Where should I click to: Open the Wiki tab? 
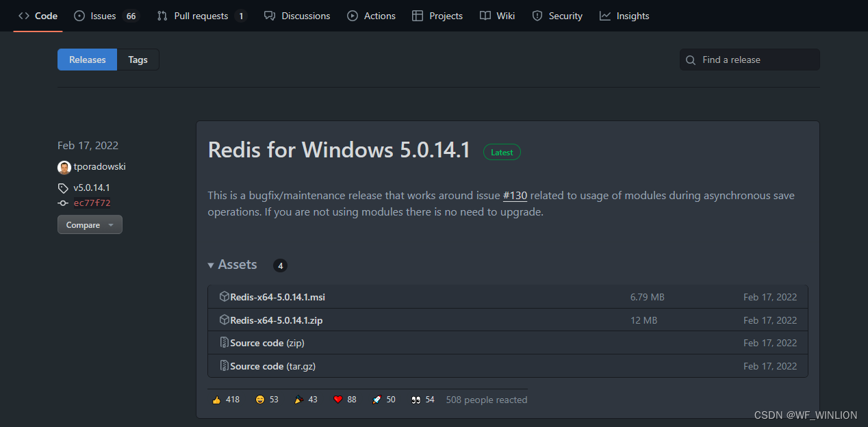(x=497, y=16)
